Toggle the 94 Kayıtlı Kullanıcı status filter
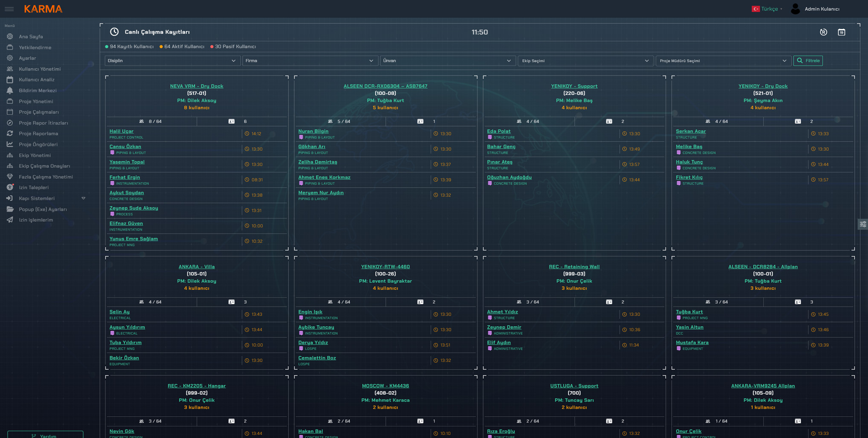This screenshot has width=868, height=438. coord(129,47)
